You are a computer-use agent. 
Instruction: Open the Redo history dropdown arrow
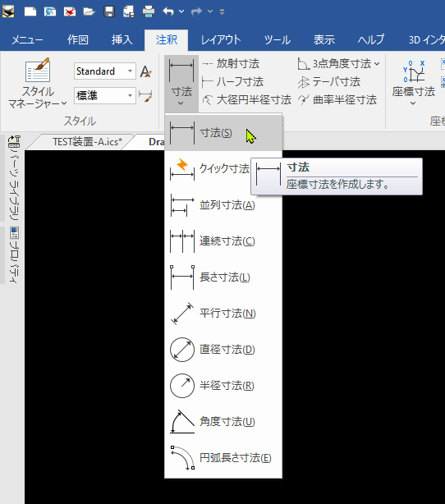(x=210, y=11)
